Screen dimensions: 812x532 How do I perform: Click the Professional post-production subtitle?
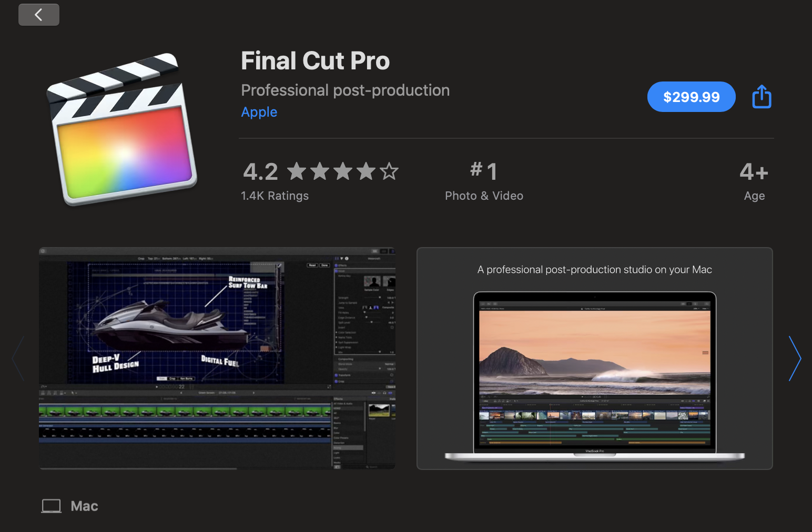click(345, 90)
